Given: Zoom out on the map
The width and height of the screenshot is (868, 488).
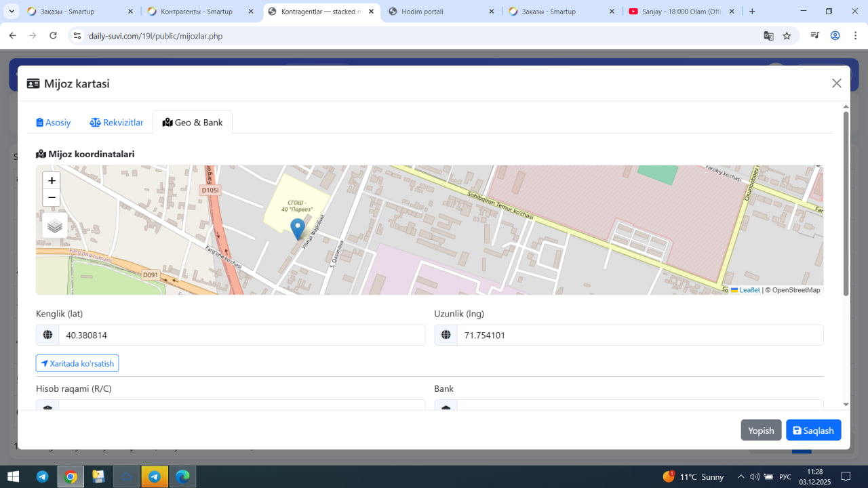Looking at the screenshot, I should point(52,198).
